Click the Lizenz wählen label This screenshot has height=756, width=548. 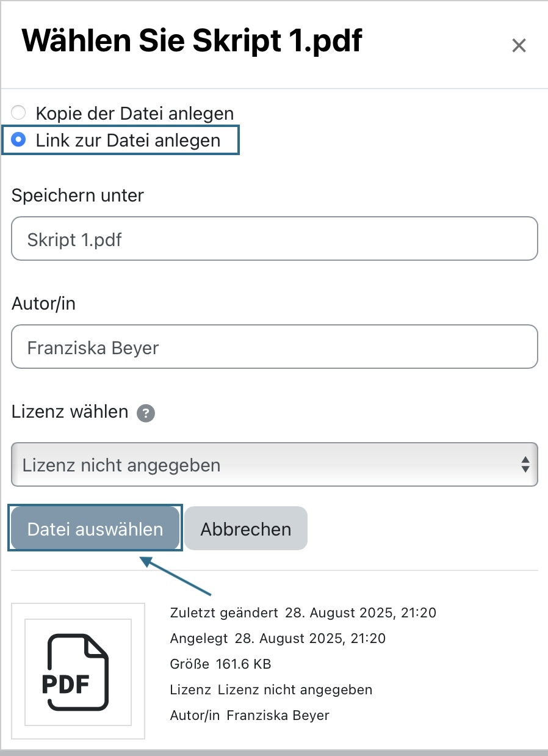point(70,412)
